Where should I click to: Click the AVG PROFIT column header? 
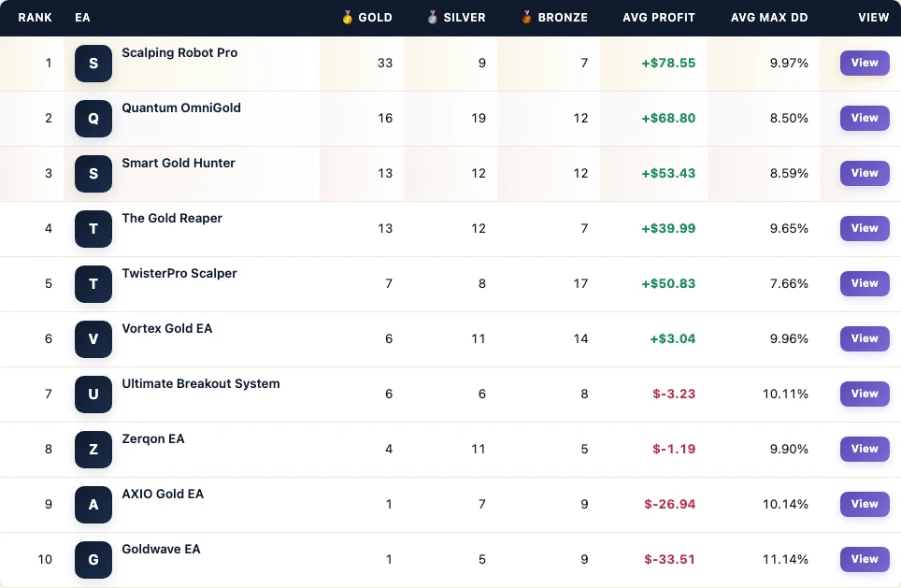tap(659, 18)
